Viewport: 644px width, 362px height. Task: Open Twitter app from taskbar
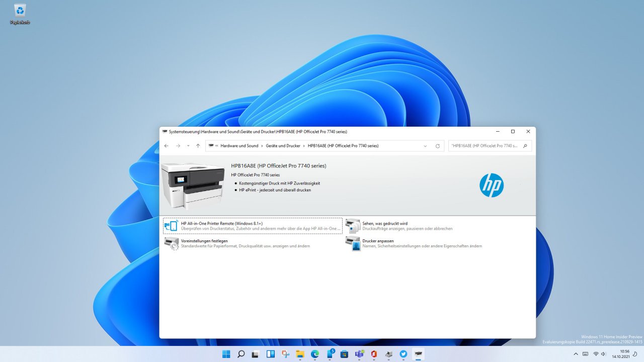click(x=404, y=354)
